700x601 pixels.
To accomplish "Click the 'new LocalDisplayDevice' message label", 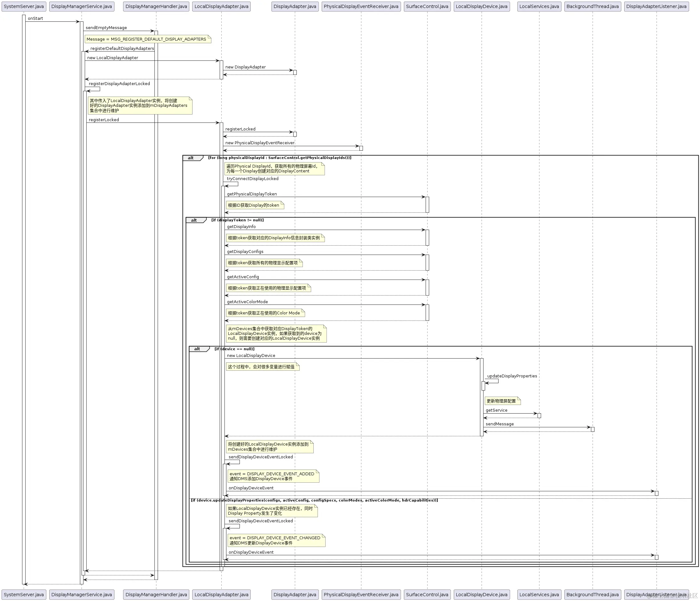I will click(251, 356).
